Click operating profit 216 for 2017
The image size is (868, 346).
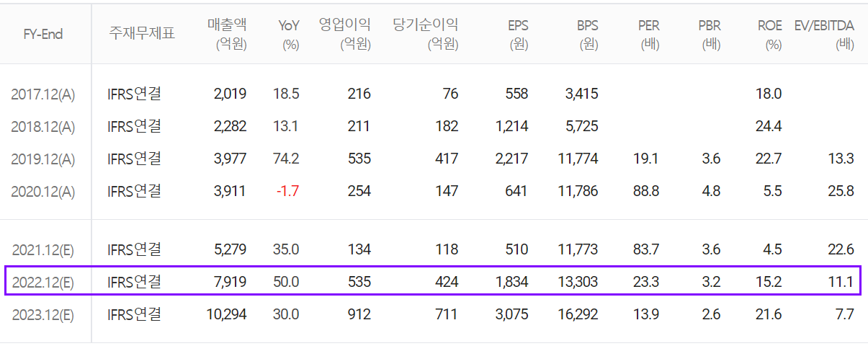[359, 94]
